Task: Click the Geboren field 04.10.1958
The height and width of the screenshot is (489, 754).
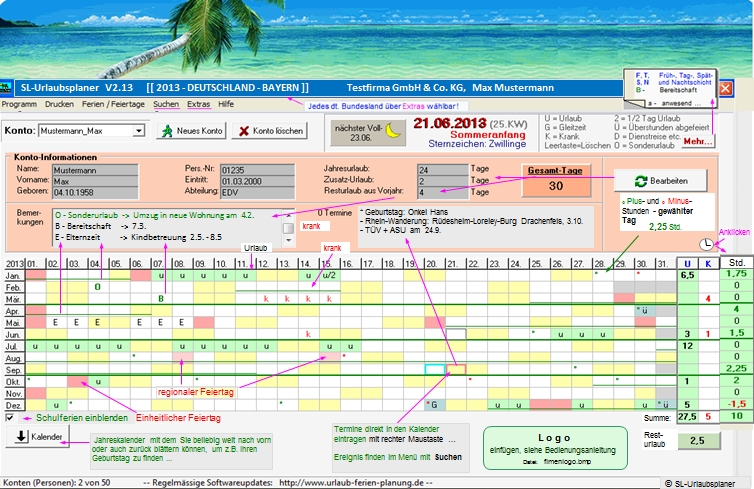Action: click(95, 192)
